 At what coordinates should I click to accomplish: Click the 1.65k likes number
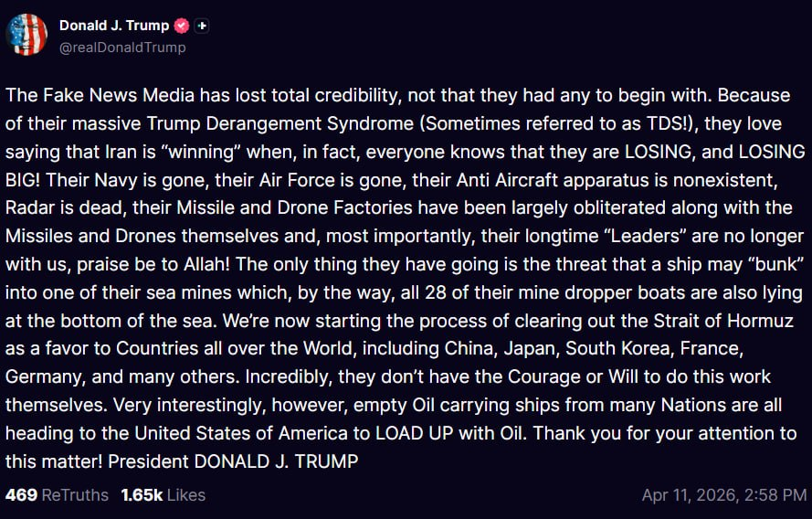pyautogui.click(x=140, y=495)
